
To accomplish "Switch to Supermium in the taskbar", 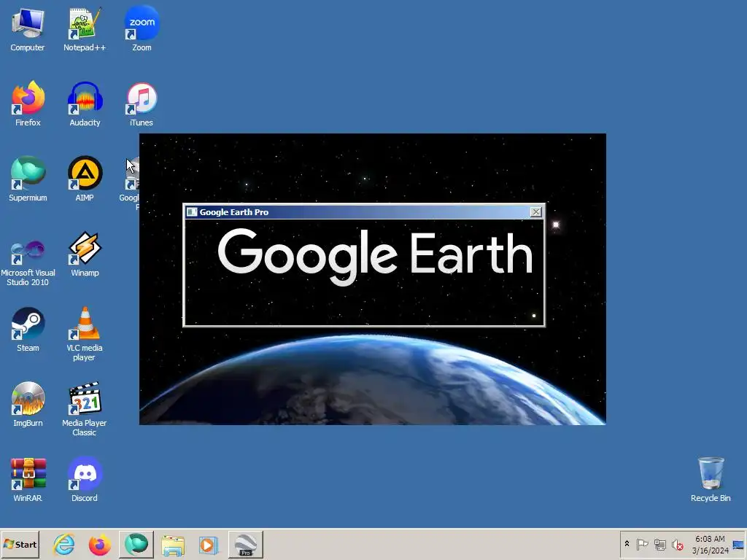I will (136, 544).
